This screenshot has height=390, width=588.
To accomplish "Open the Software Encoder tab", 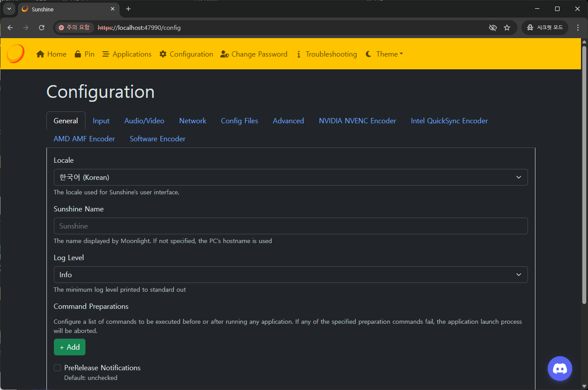I will (157, 139).
